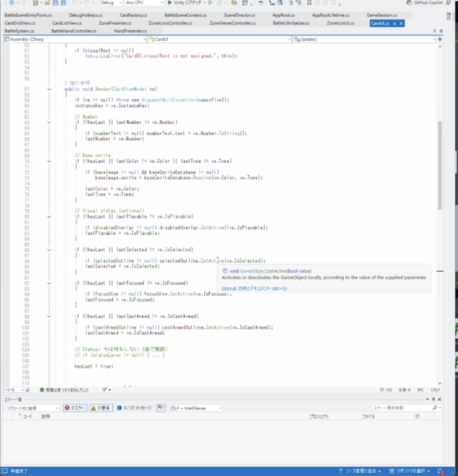Toggle the 0 errors filter button
The image size is (458, 476).
click(x=75, y=408)
